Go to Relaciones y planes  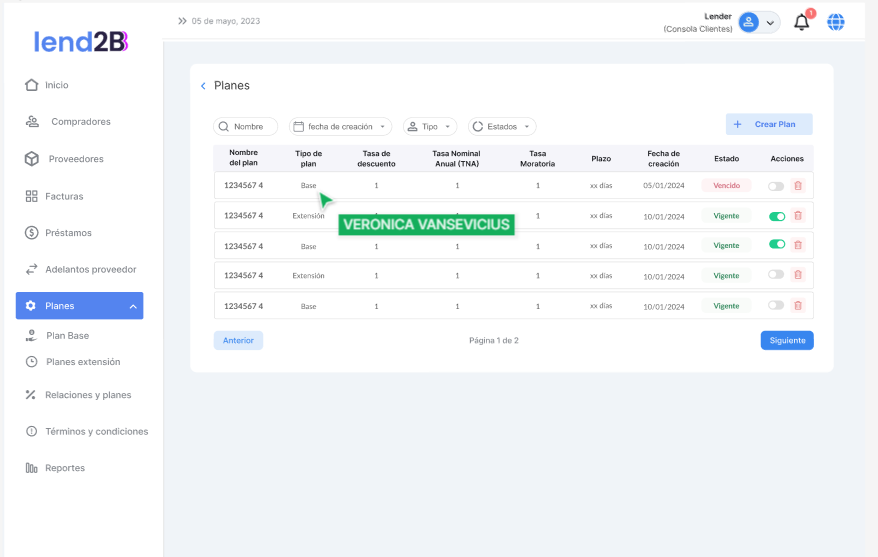(87, 395)
